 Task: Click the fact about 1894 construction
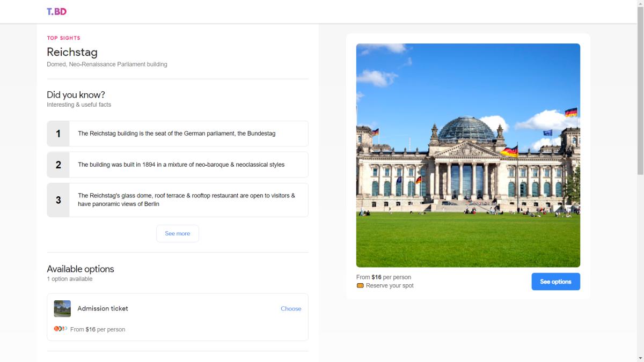tap(181, 165)
